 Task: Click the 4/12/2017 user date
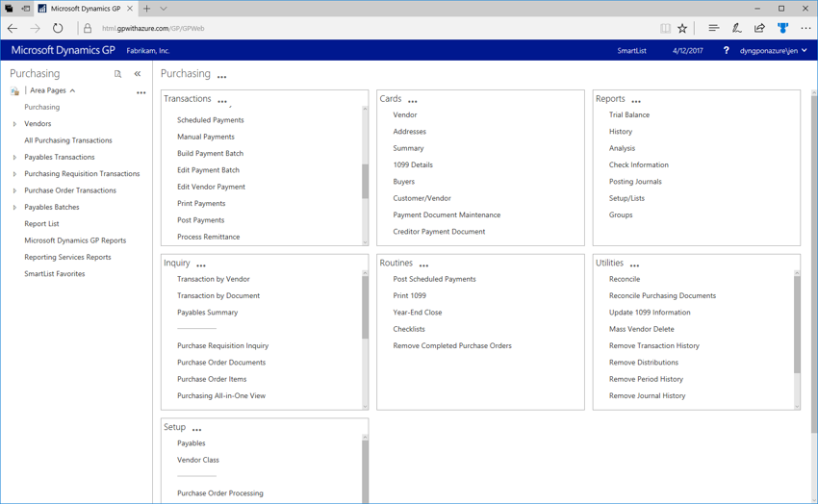coord(687,51)
